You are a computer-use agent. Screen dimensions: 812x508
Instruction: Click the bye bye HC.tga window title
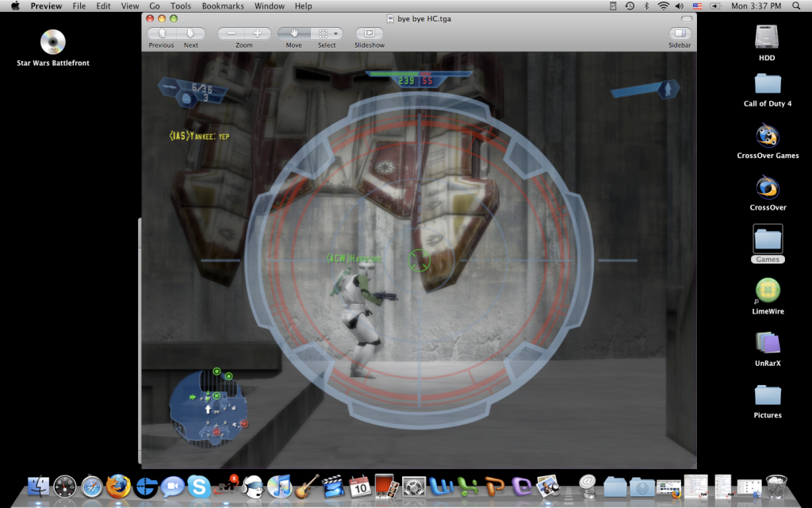click(x=424, y=19)
